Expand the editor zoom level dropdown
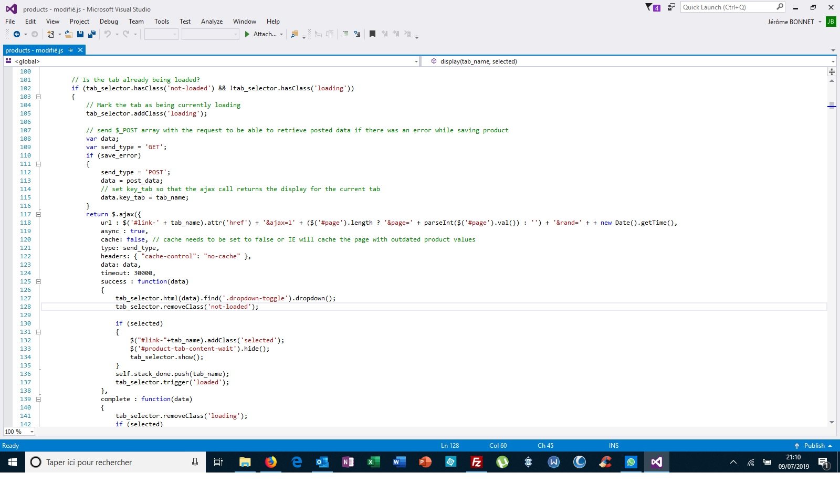The width and height of the screenshot is (840, 504). pos(32,432)
